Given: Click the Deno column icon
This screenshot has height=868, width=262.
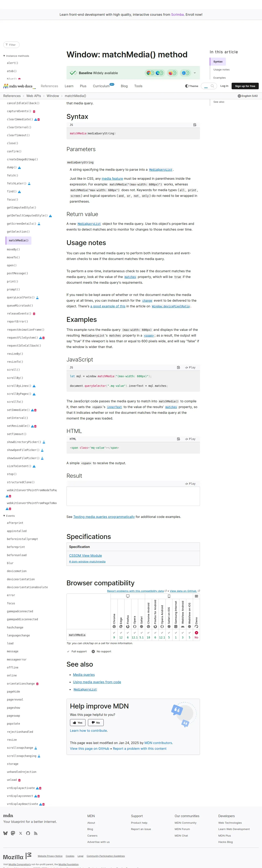Looking at the screenshot, I should [x=196, y=626].
